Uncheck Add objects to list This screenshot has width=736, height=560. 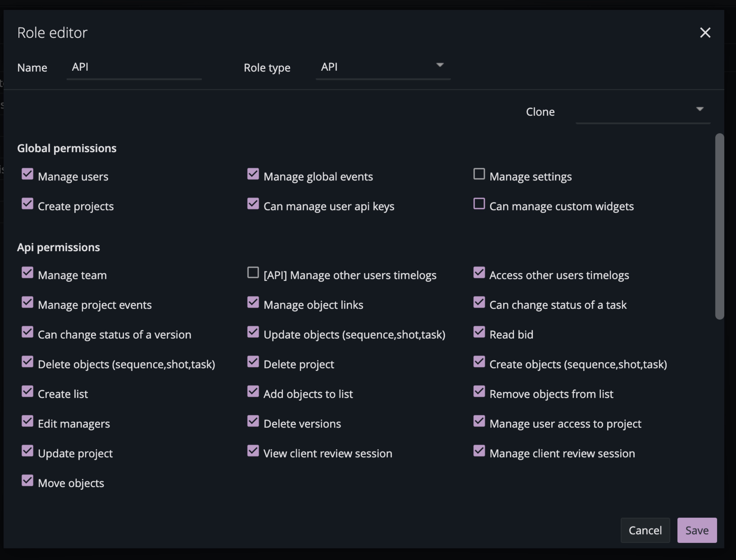(x=253, y=391)
